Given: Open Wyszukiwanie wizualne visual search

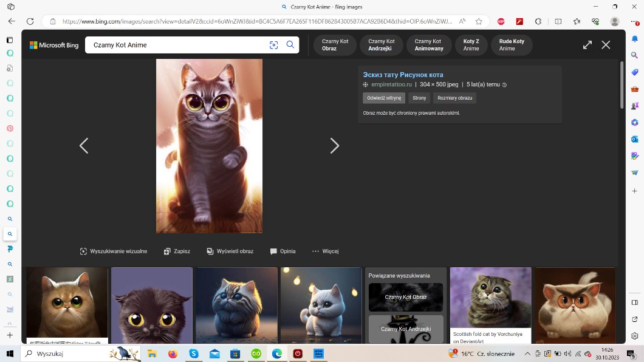Looking at the screenshot, I should [x=114, y=251].
